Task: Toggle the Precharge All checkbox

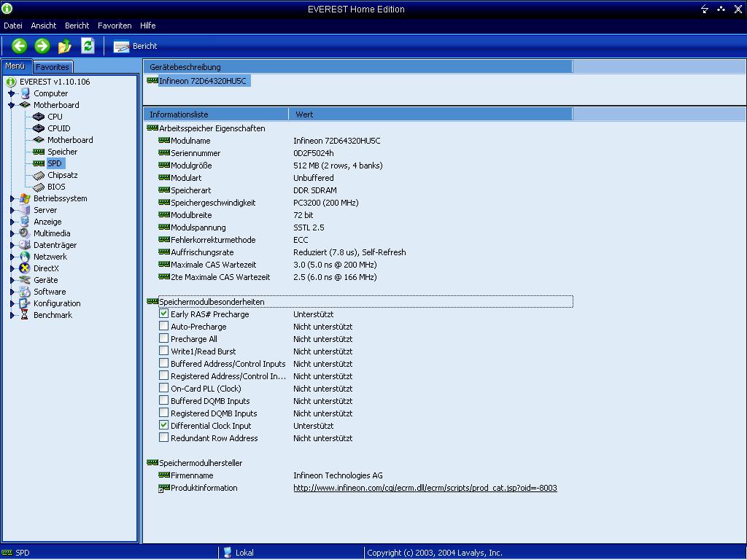Action: [163, 338]
